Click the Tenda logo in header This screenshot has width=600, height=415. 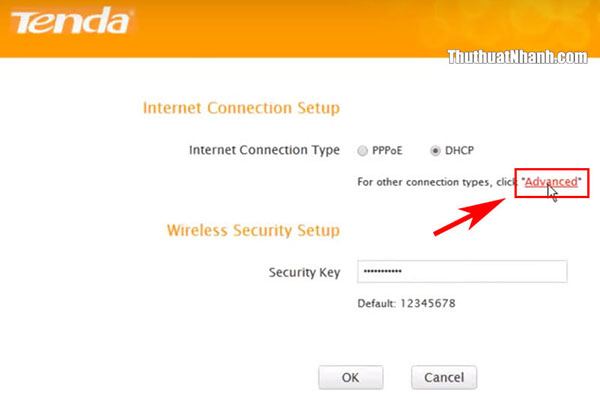(x=72, y=21)
